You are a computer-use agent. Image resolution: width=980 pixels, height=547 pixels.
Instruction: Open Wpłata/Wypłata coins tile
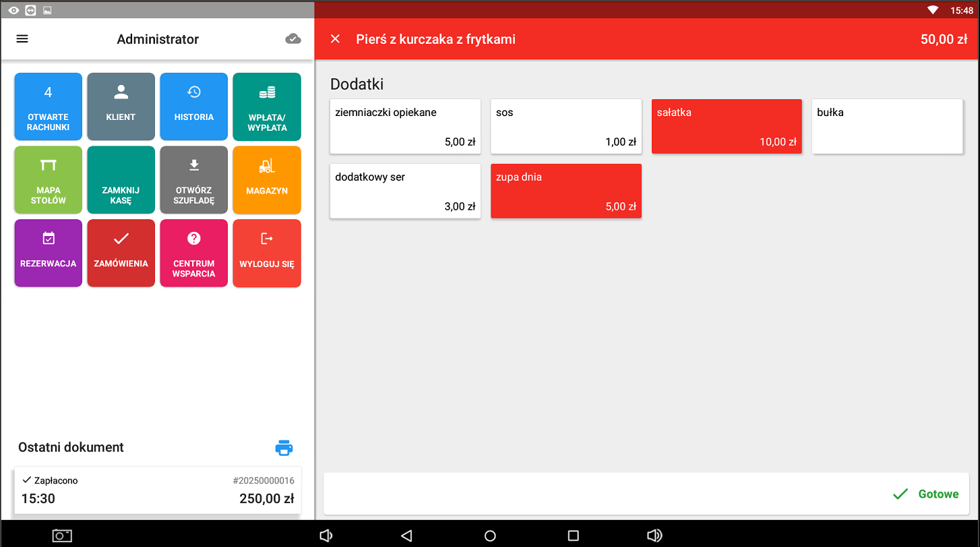[x=267, y=107]
